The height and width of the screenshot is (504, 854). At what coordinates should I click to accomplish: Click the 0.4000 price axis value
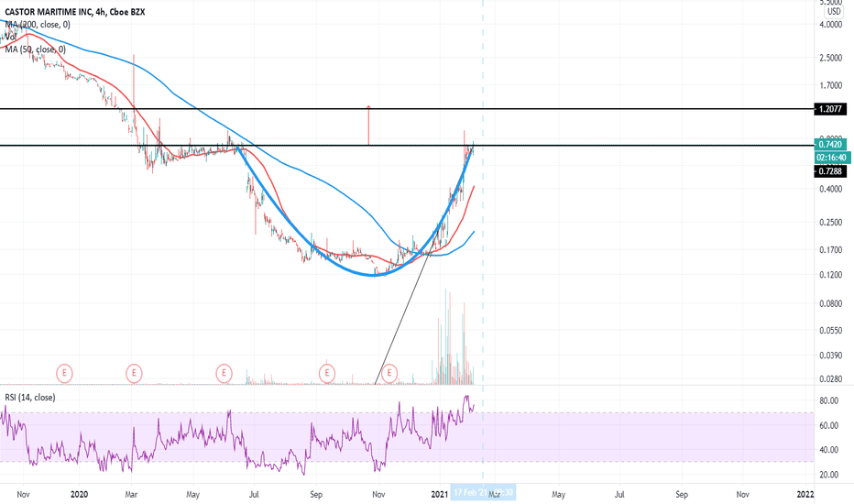tap(830, 189)
